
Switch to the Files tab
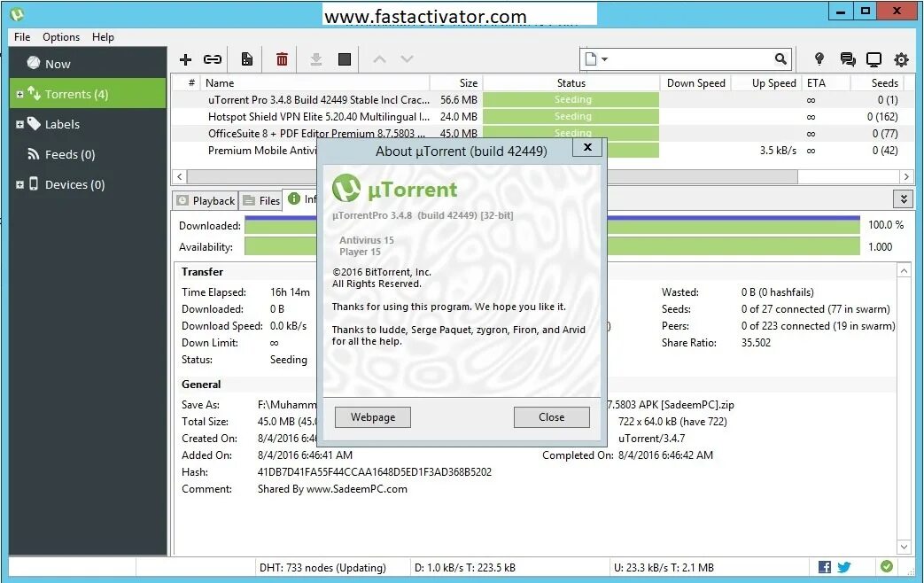(x=260, y=199)
